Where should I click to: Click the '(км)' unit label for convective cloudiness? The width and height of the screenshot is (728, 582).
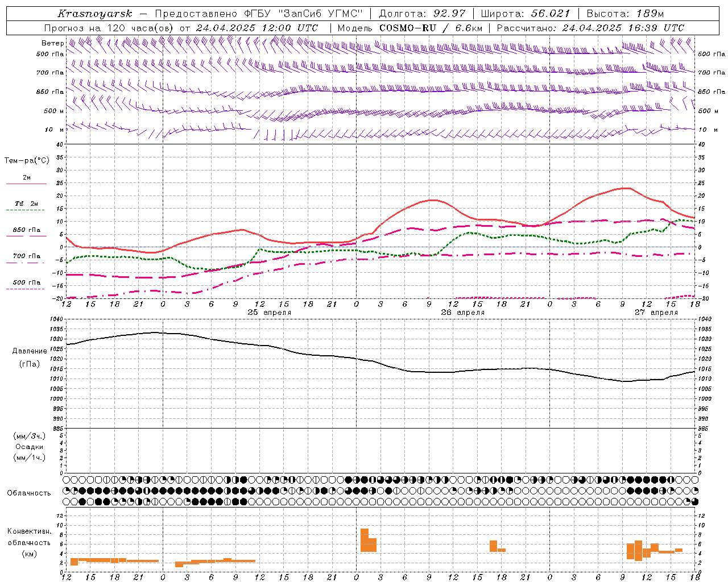30,554
